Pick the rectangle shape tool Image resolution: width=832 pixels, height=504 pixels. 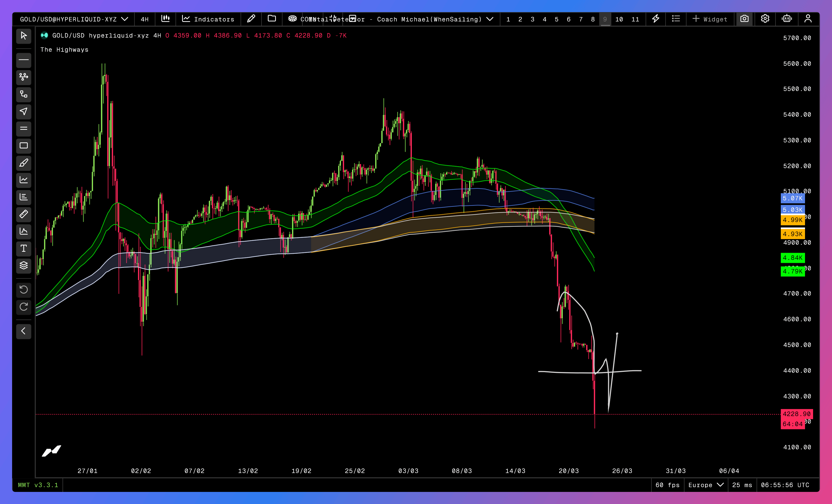[x=24, y=146]
